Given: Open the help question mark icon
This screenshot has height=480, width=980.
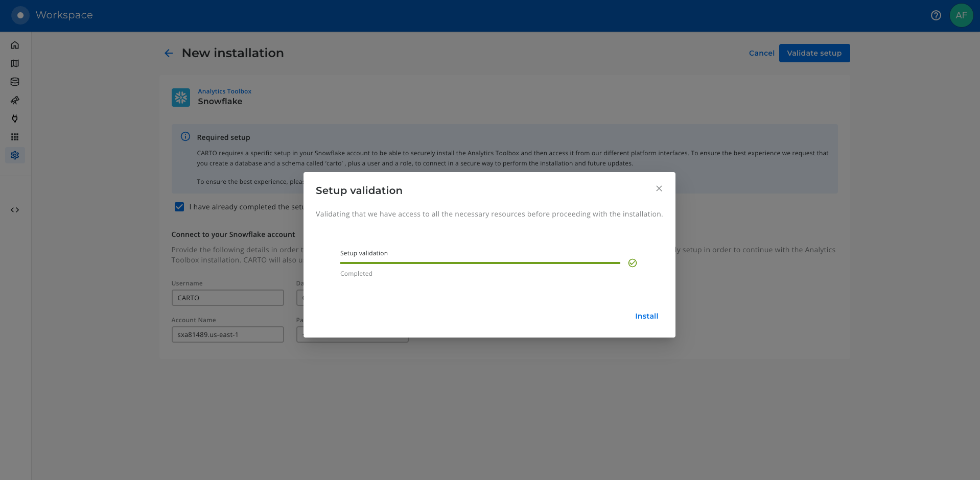Looking at the screenshot, I should tap(936, 15).
